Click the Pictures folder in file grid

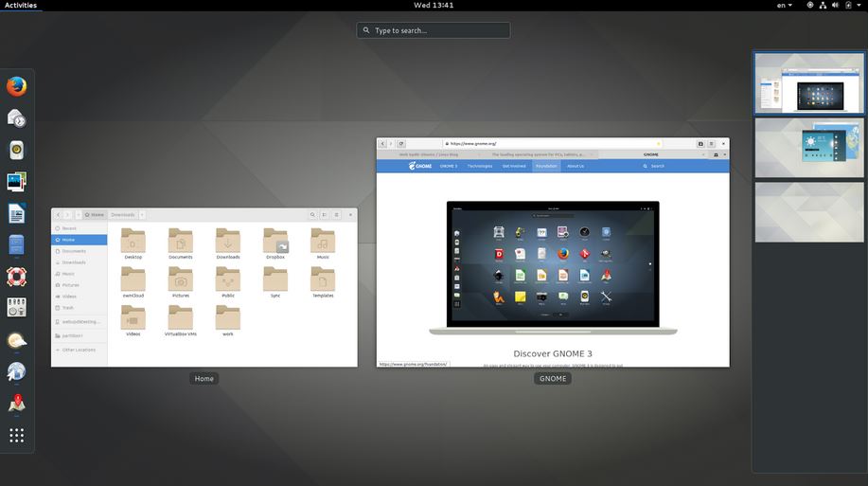pyautogui.click(x=181, y=281)
